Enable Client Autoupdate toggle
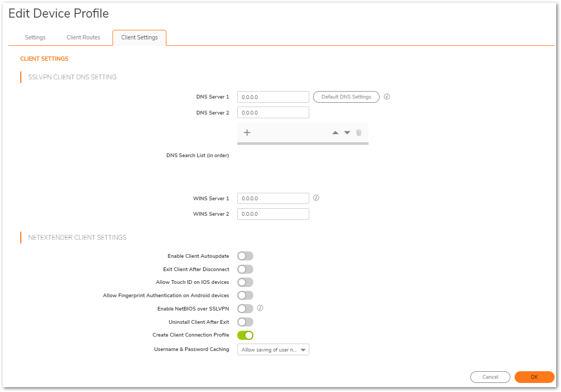This screenshot has width=561, height=392. (245, 256)
